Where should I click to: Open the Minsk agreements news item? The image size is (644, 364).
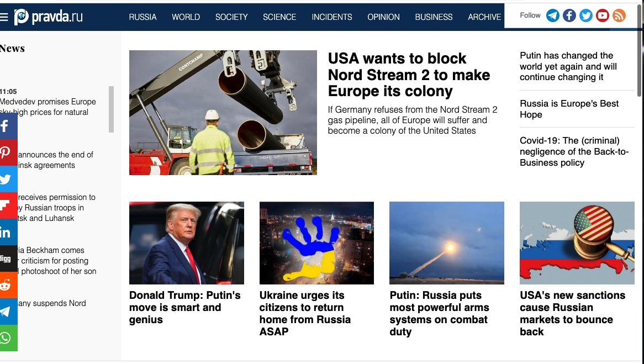(x=55, y=160)
